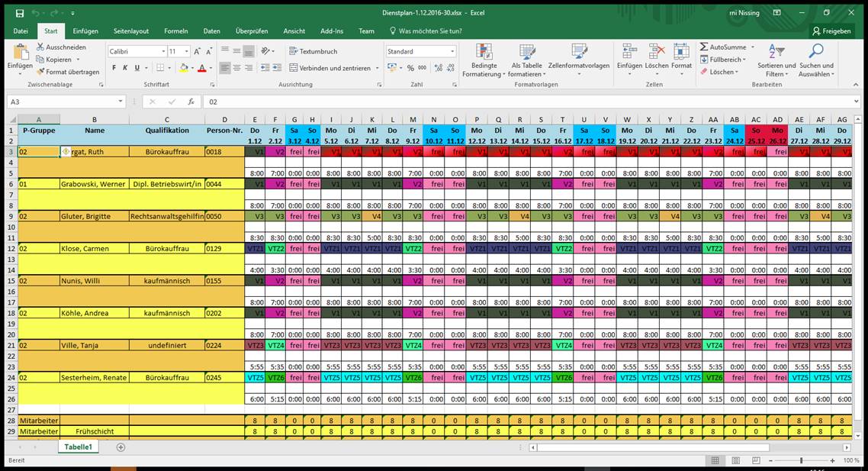Screen dimensions: 868x471
Task: Toggle italic (K) formatting
Action: [x=125, y=68]
